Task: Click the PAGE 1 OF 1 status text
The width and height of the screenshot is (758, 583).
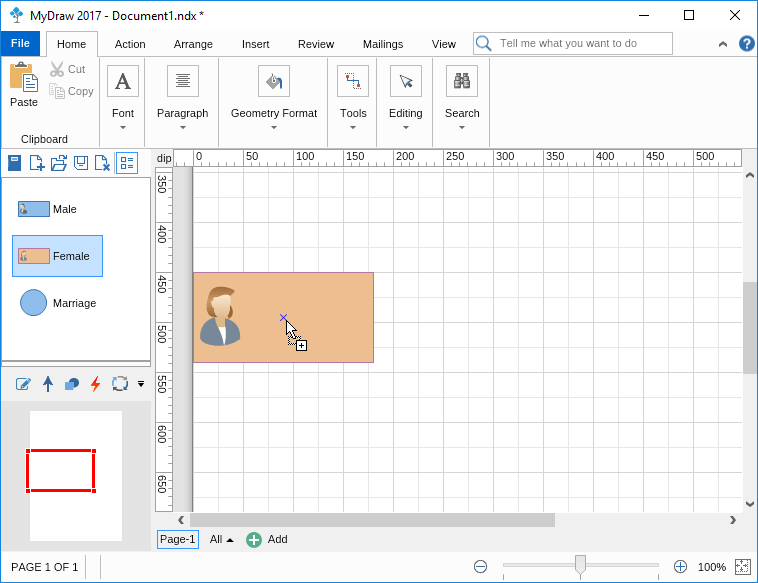Action: (44, 567)
